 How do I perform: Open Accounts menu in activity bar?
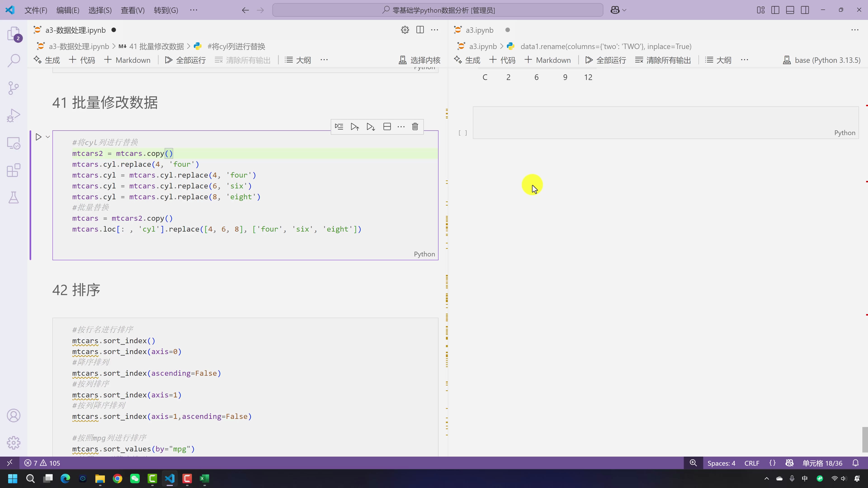tap(14, 416)
